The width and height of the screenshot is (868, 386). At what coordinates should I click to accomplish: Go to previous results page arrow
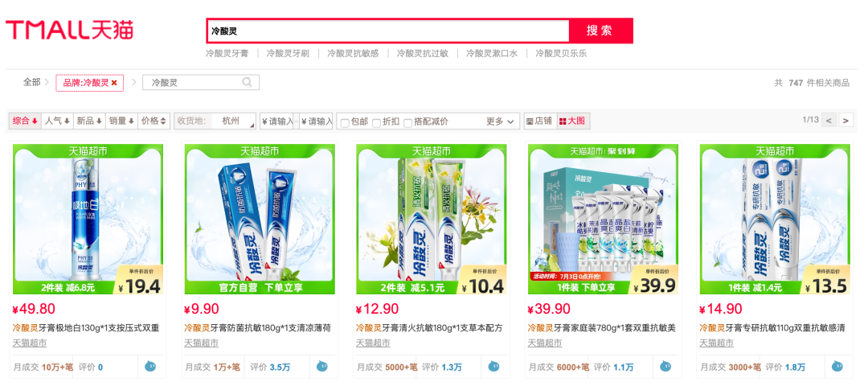point(829,120)
